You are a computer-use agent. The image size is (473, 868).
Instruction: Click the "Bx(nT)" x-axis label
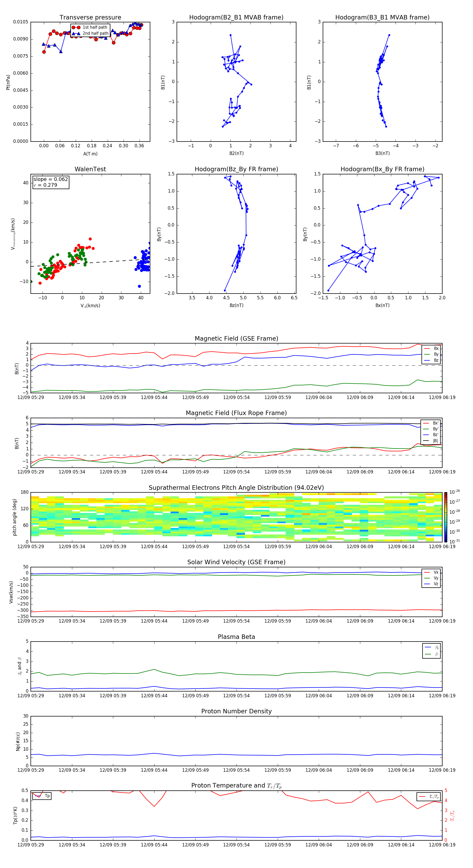click(x=382, y=305)
